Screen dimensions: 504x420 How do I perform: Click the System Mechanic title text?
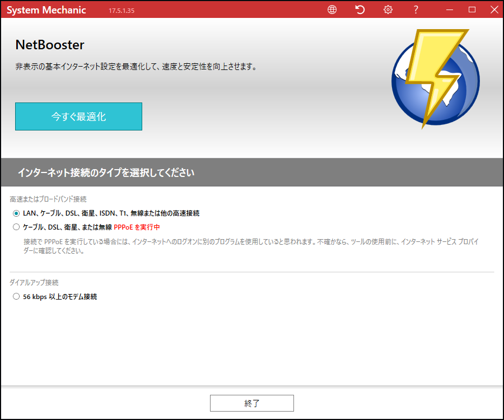[46, 10]
